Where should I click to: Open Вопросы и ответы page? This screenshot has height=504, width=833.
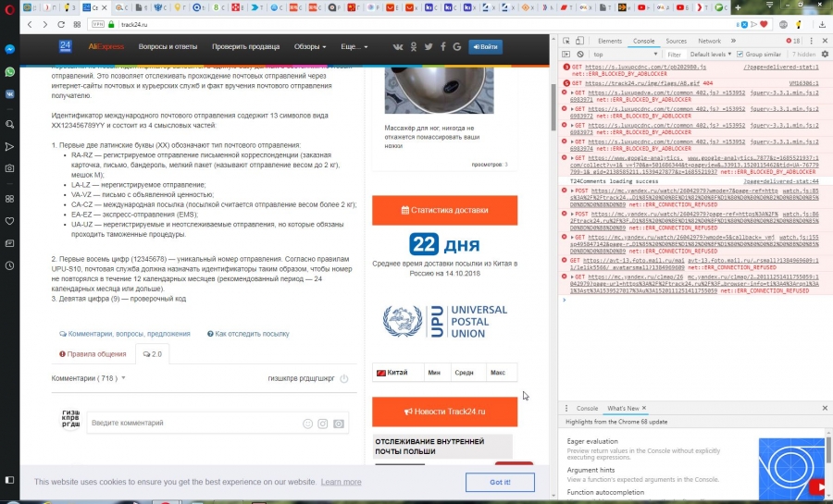168,46
